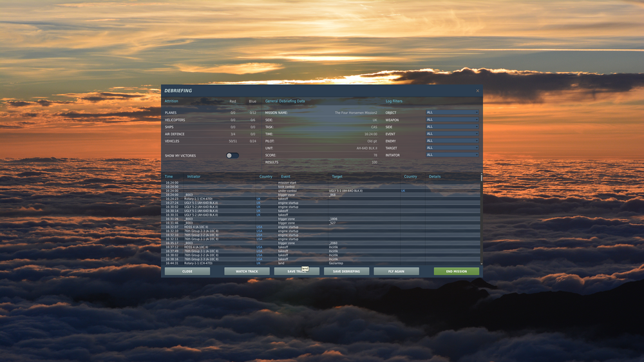Click the Log Filters heading
644x362 pixels.
(x=394, y=101)
